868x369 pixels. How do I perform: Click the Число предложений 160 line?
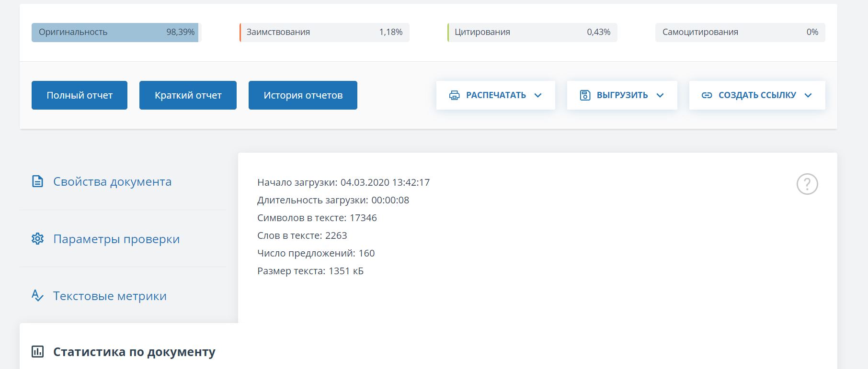click(x=316, y=253)
